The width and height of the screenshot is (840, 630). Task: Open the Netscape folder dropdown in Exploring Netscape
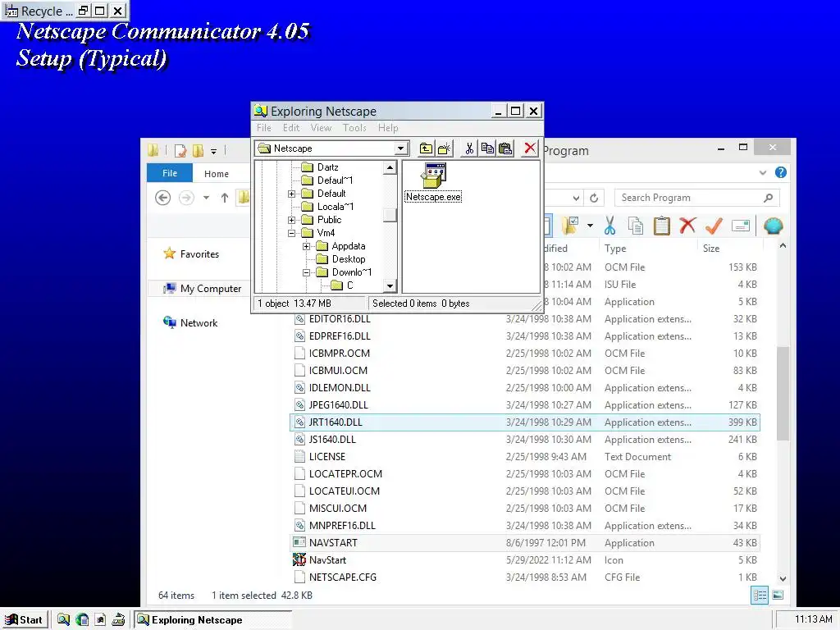400,148
